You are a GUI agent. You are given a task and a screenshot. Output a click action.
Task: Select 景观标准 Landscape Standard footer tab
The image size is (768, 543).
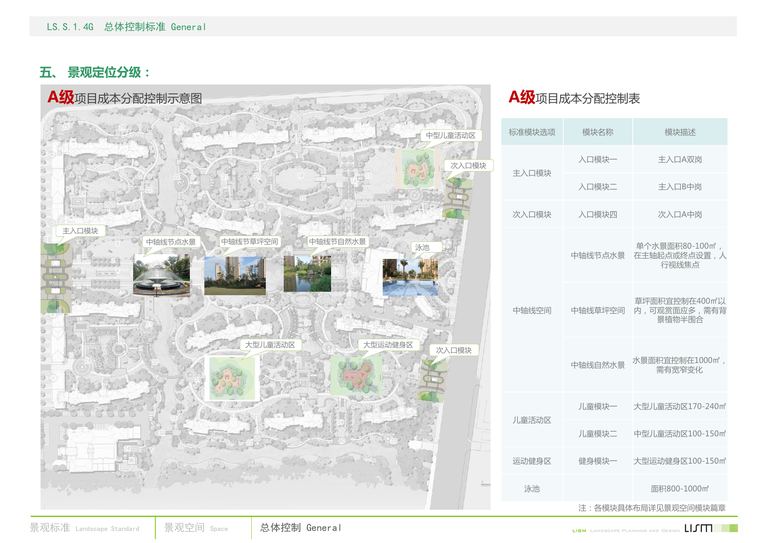click(x=84, y=528)
